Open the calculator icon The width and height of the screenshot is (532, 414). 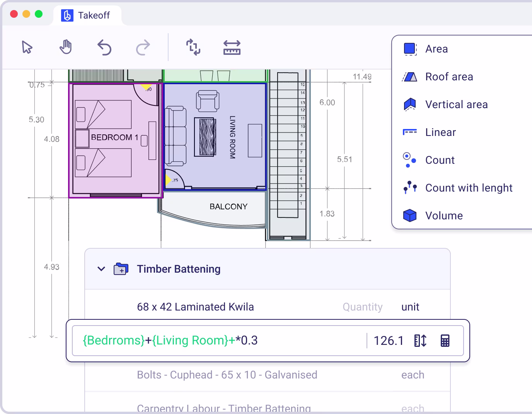(x=445, y=341)
